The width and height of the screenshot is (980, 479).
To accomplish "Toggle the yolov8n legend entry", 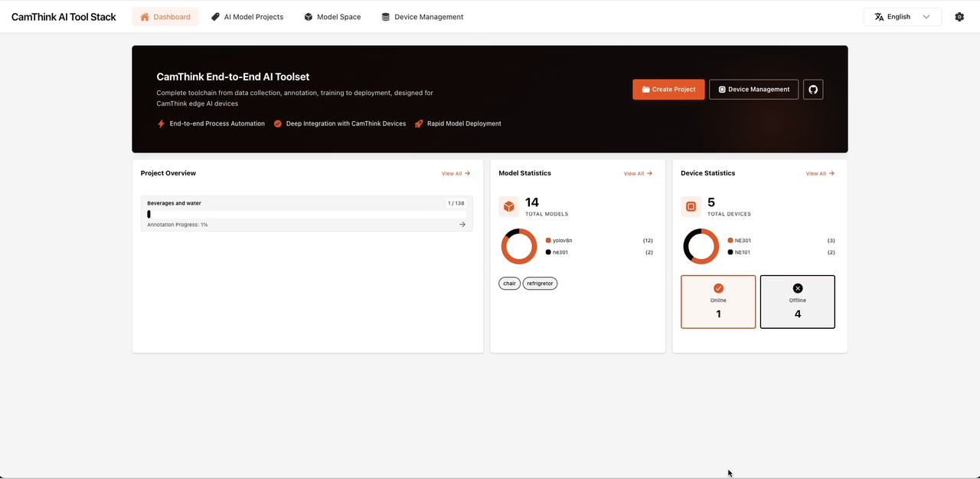I will click(x=562, y=241).
